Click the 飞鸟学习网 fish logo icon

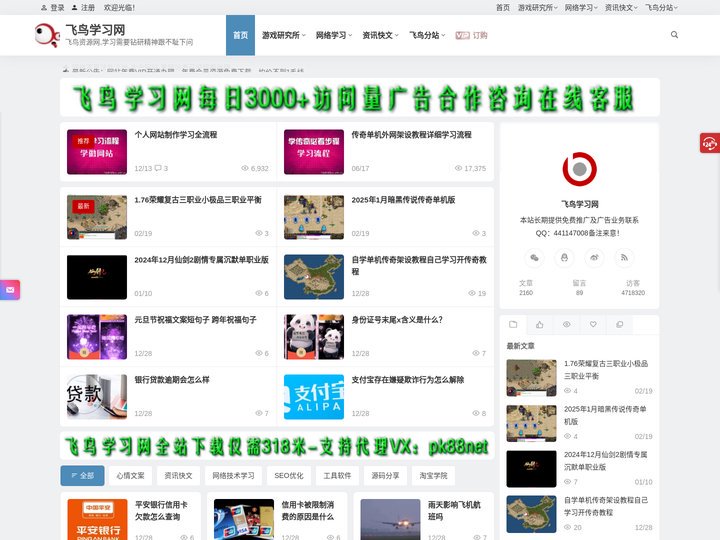[47, 35]
